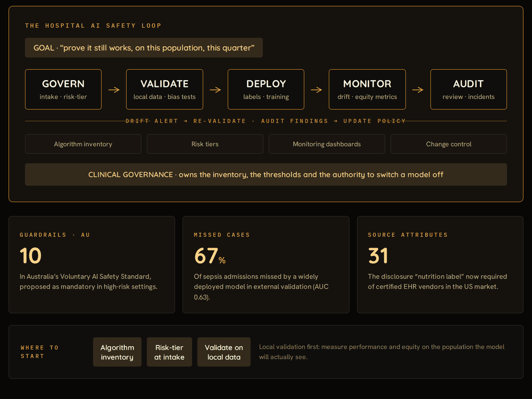The width and height of the screenshot is (532, 399).
Task: Click 'THE HOSPITAL AI SAFETY LOOP' heading
Action: tap(93, 25)
